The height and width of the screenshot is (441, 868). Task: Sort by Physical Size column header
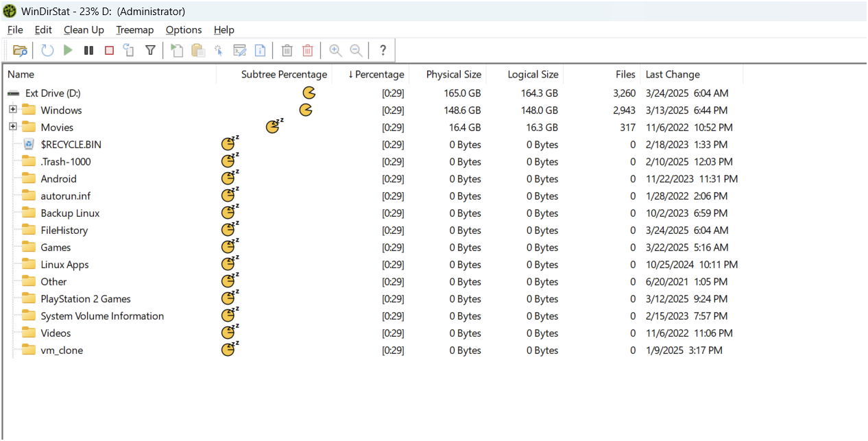click(x=448, y=74)
